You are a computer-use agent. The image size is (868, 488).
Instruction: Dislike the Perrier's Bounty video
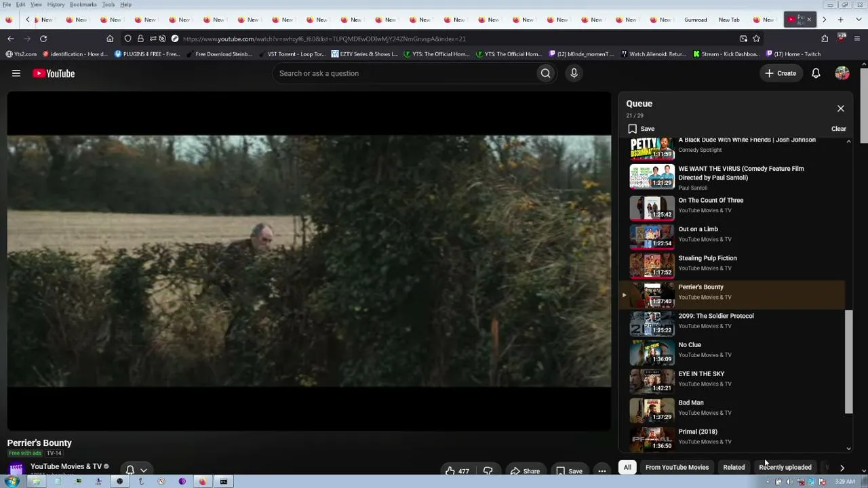[488, 471]
